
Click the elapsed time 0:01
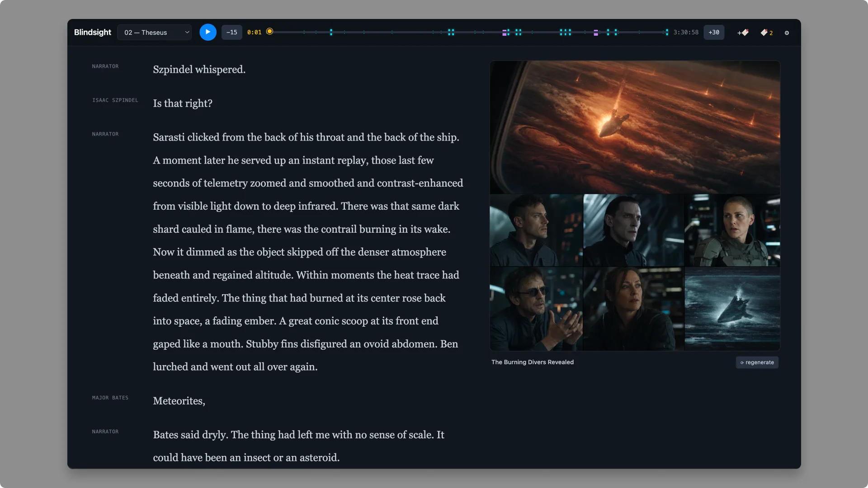point(254,33)
